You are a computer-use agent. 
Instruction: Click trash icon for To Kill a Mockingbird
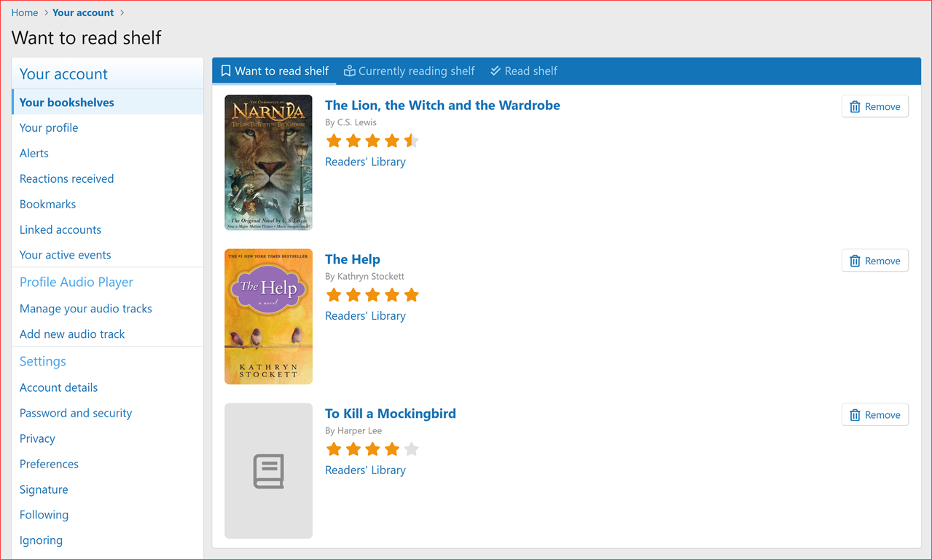click(x=855, y=415)
